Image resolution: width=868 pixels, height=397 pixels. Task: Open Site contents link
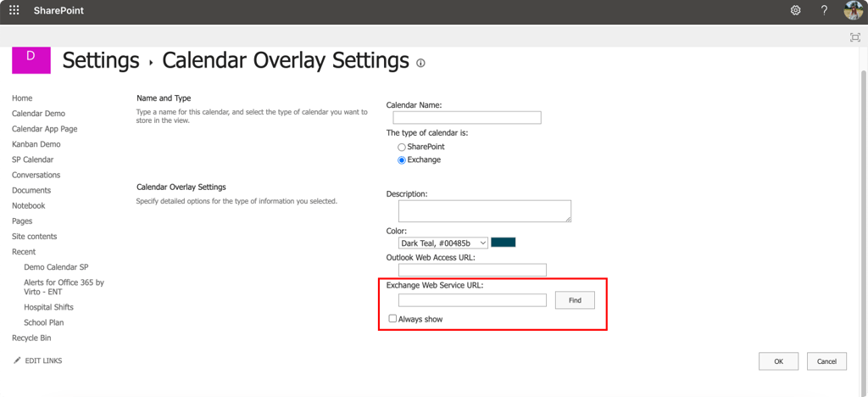point(34,237)
